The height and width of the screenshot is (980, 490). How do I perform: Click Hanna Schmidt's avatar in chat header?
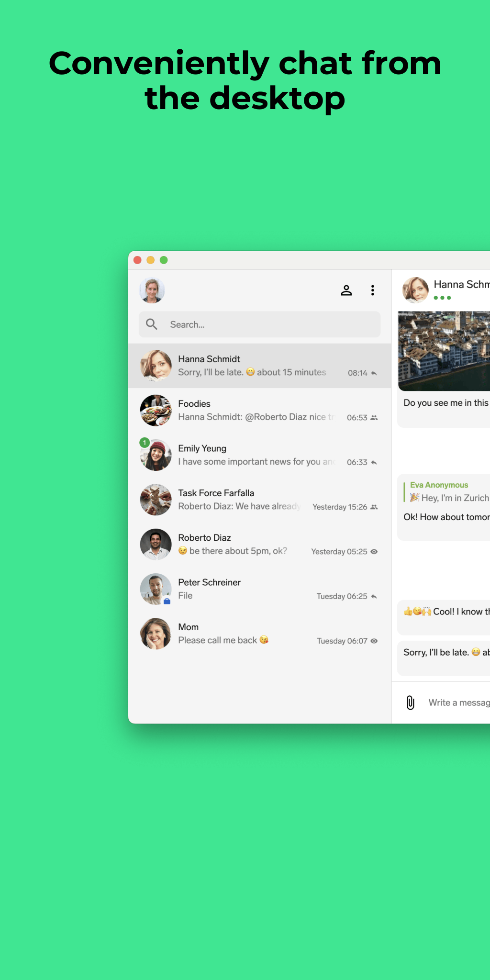415,290
